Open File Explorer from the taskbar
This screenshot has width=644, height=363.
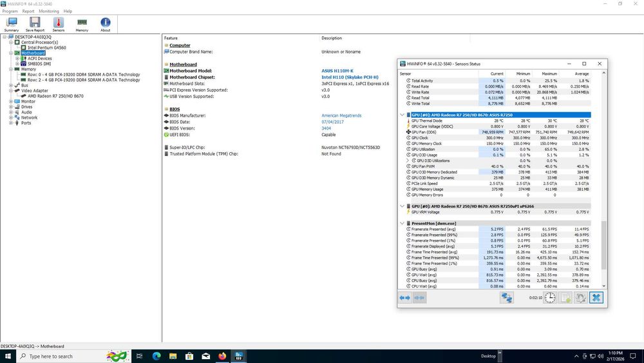(173, 356)
